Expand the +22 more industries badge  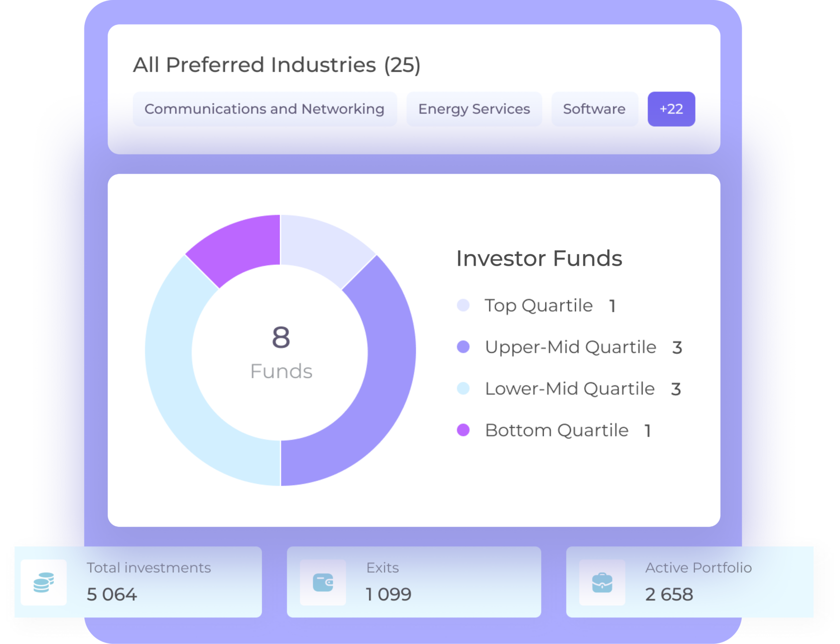tap(671, 109)
